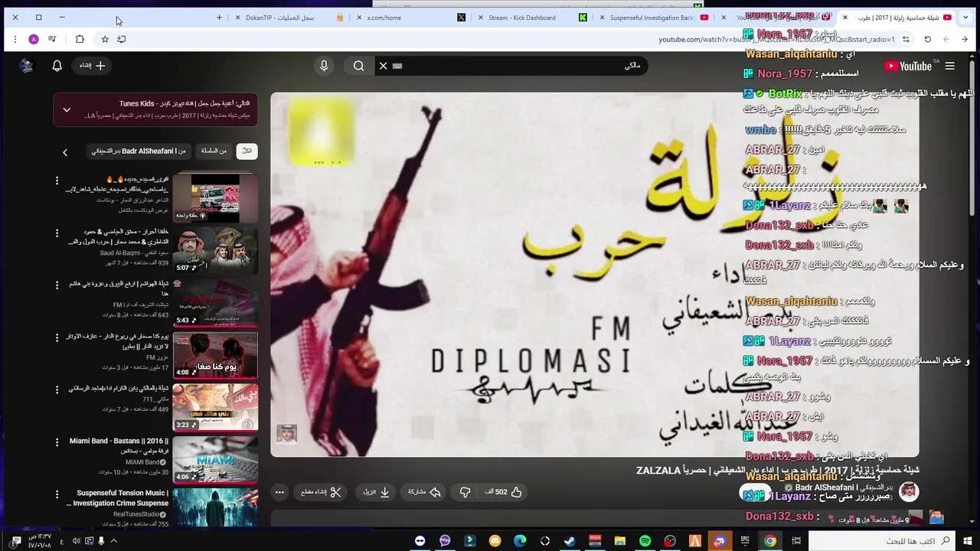
Task: Dislike the video with thumbs-down
Action: [465, 492]
